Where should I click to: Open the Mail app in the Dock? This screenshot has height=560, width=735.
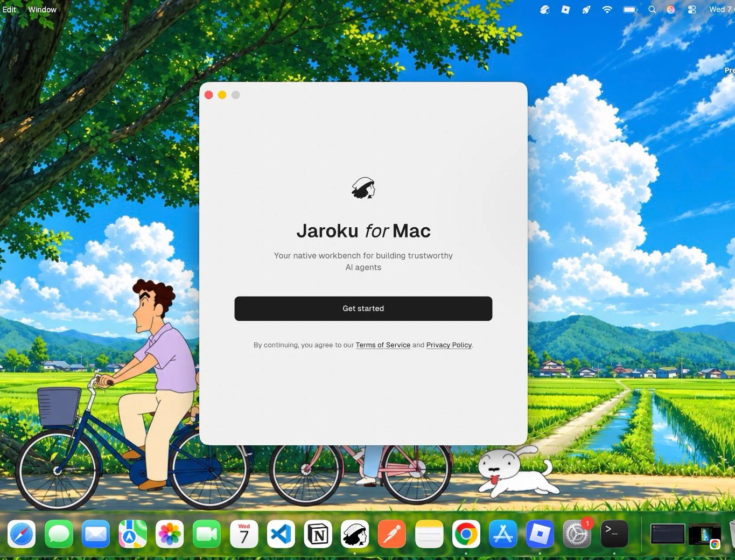coord(96,534)
